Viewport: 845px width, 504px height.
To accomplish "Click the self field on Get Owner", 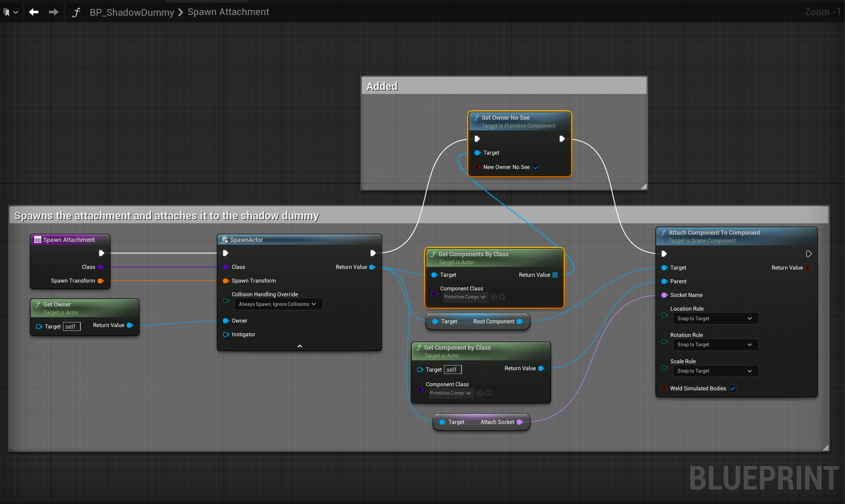I will point(72,326).
